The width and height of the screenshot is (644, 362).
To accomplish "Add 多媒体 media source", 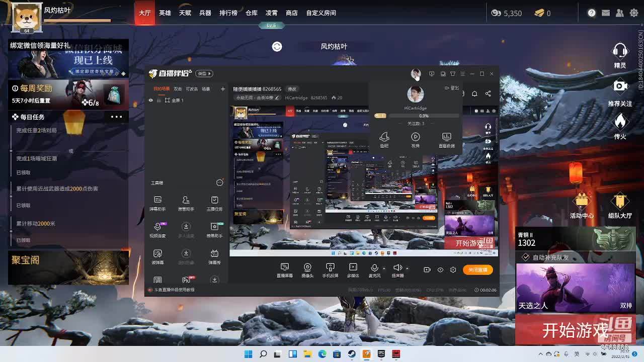I will pyautogui.click(x=353, y=270).
